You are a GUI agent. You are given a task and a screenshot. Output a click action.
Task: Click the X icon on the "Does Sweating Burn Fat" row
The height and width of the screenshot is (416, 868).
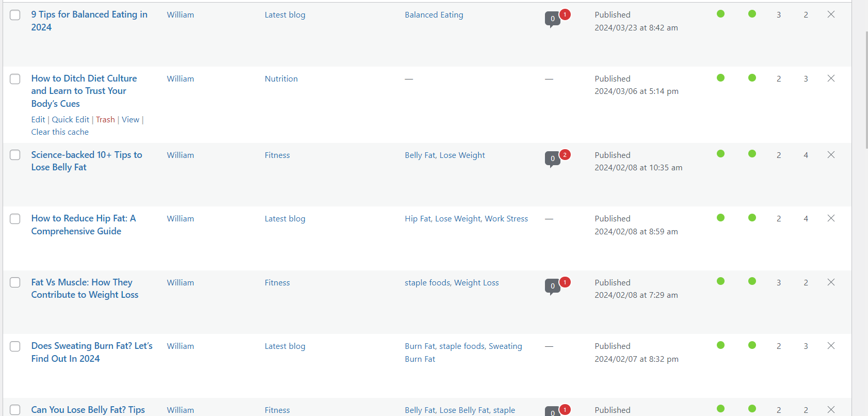coord(831,346)
